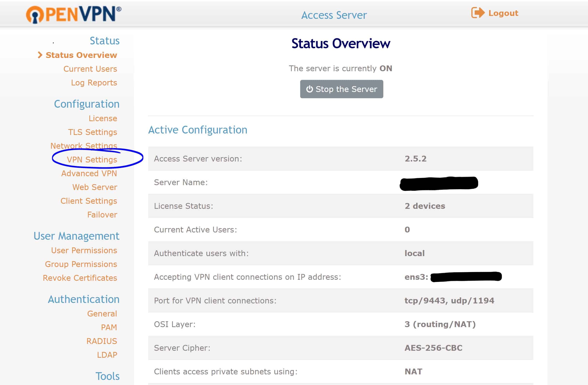The width and height of the screenshot is (588, 385).
Task: Open Failover settings page
Action: coord(102,215)
